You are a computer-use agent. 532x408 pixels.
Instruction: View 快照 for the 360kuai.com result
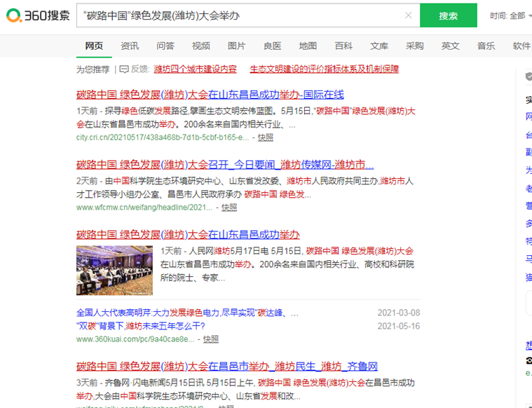coord(211,339)
